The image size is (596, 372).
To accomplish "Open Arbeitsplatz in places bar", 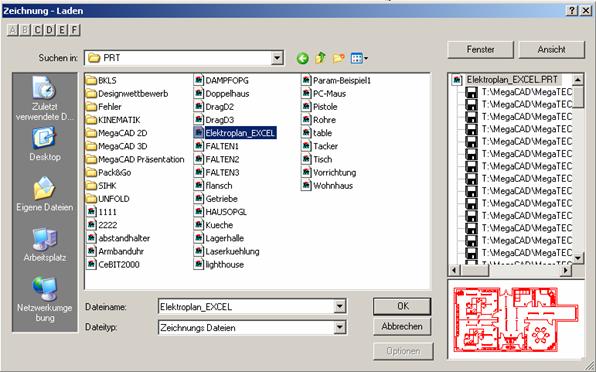I will [45, 245].
